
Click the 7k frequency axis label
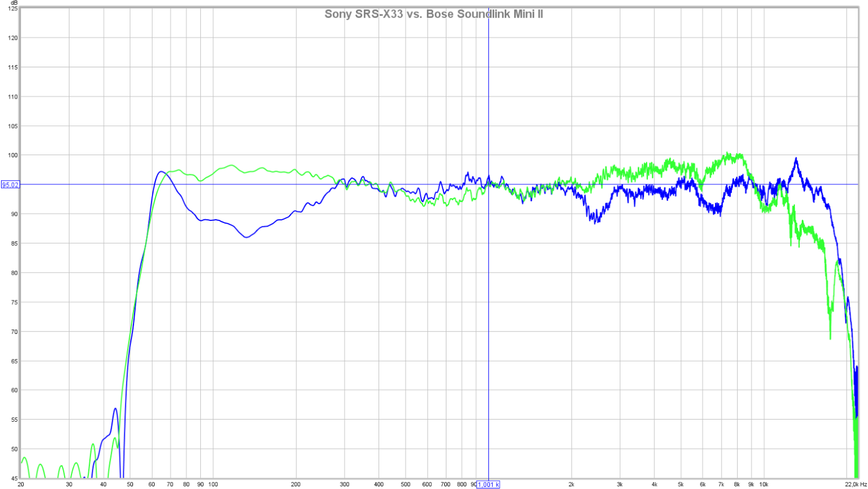tap(721, 484)
